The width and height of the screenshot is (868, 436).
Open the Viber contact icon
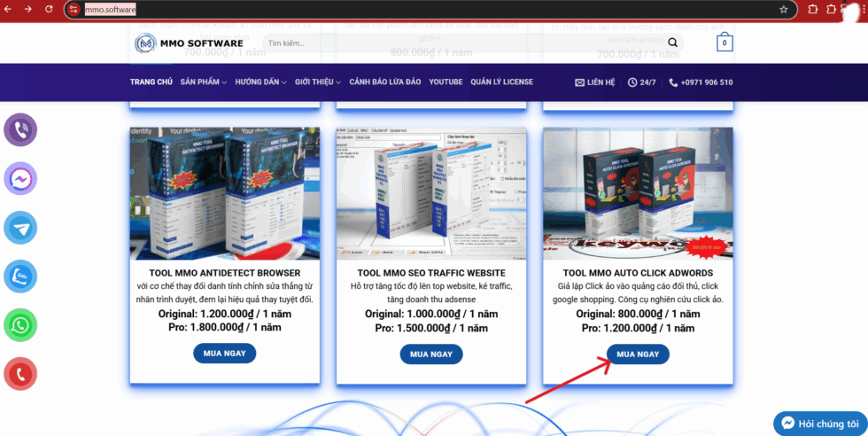20,129
